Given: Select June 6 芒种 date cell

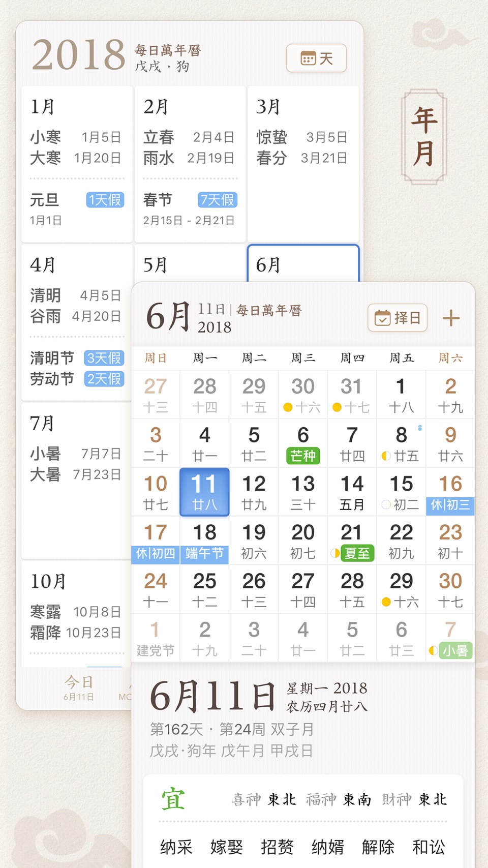Looking at the screenshot, I should [303, 443].
